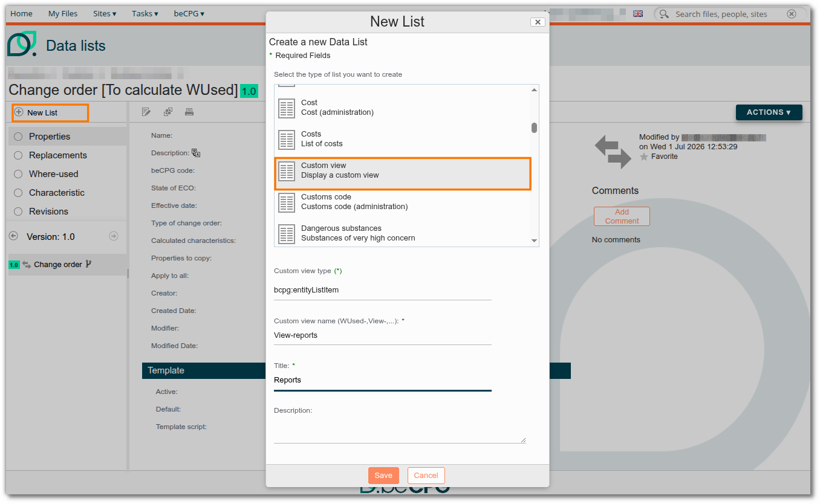Image resolution: width=820 pixels, height=504 pixels.
Task: Open My Files menu
Action: tap(63, 13)
